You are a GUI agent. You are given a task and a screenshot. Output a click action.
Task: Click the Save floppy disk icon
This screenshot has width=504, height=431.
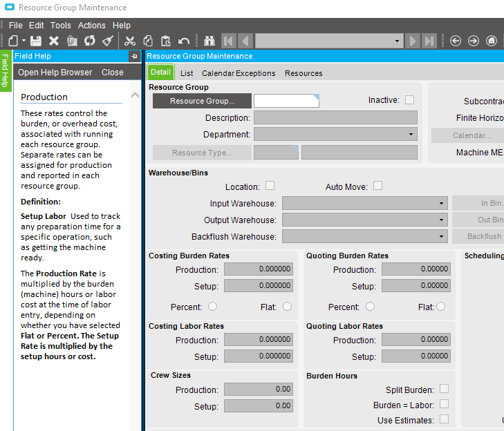point(36,41)
